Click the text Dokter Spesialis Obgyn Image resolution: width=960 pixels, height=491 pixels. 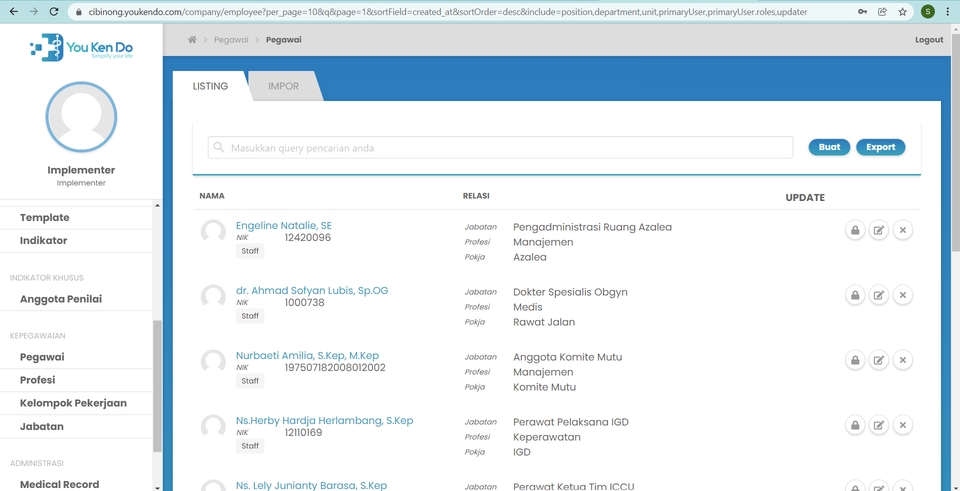coord(570,292)
